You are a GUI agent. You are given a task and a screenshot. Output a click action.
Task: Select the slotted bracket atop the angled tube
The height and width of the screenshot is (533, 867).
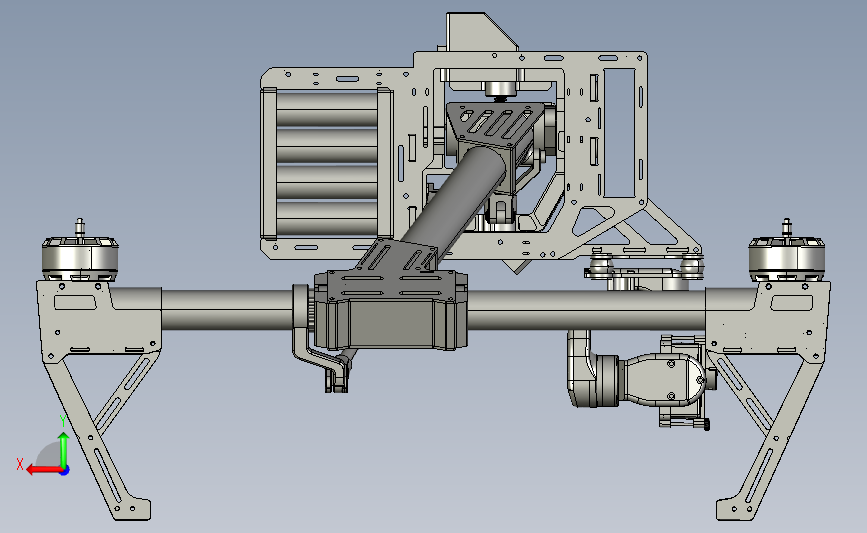click(495, 124)
